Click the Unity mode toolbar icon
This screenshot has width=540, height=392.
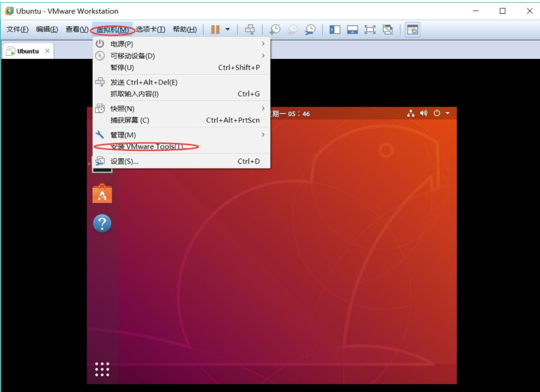(x=388, y=29)
